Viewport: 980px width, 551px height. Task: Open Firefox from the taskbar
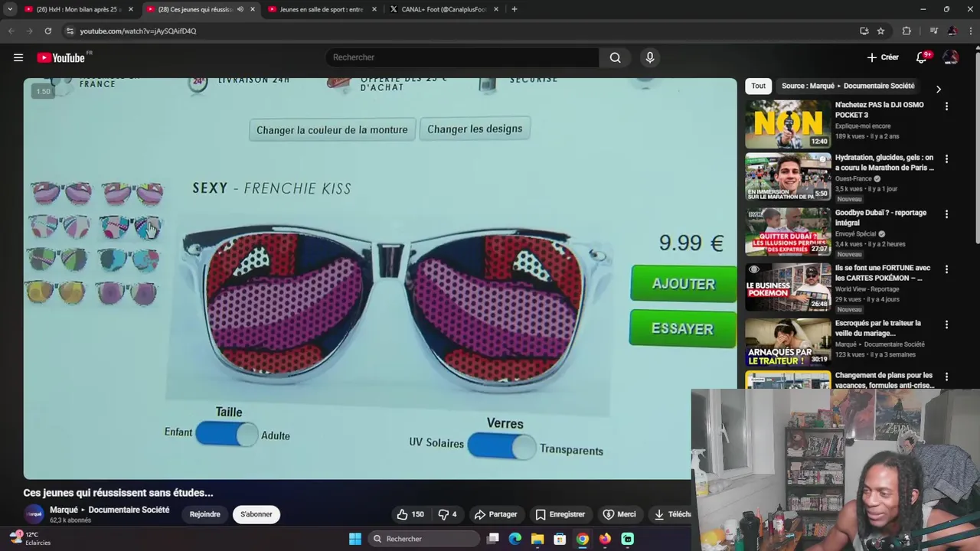click(x=605, y=539)
